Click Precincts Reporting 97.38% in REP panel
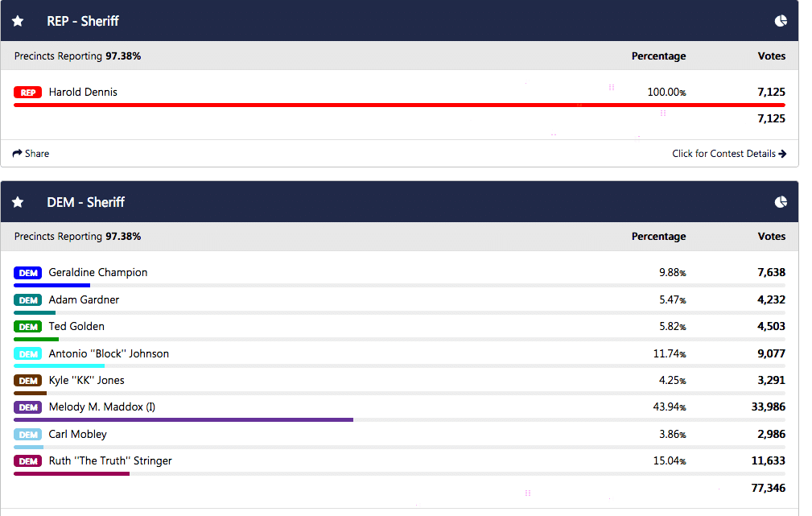 78,56
